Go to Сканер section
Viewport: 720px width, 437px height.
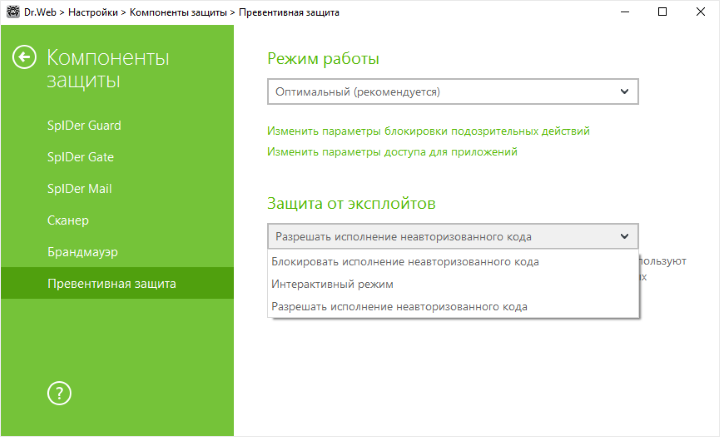pyautogui.click(x=68, y=220)
